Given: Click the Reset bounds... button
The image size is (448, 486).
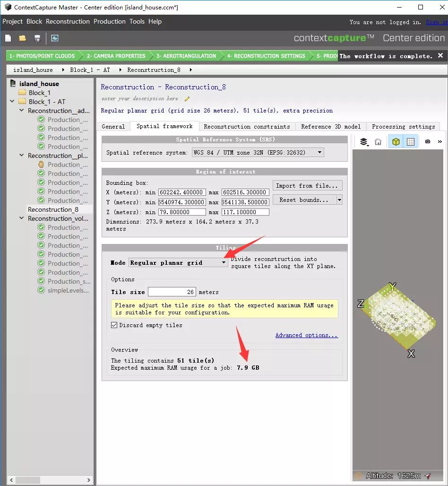Looking at the screenshot, I should click(x=304, y=200).
